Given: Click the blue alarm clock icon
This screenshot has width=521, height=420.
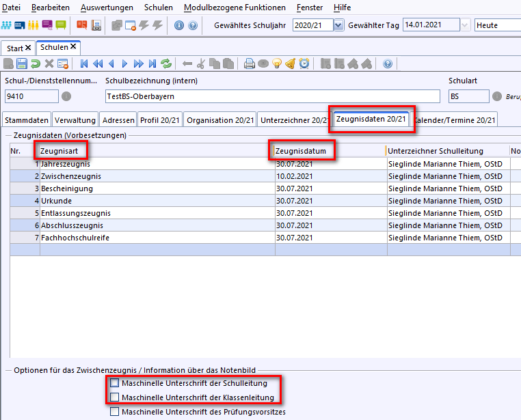Looking at the screenshot, I should click(x=304, y=64).
